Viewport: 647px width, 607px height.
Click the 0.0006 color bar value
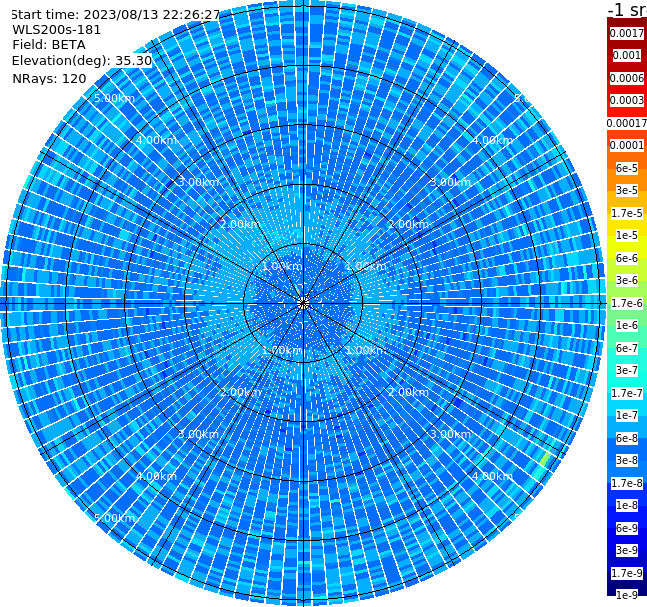627,78
